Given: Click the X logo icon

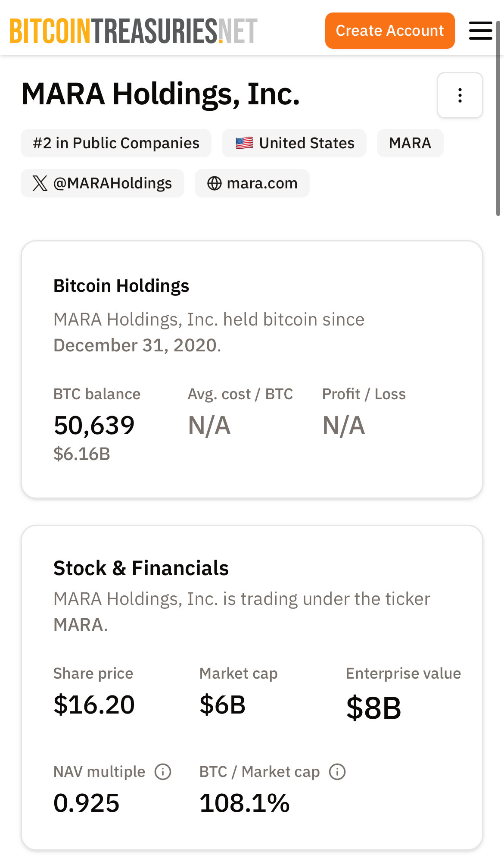Looking at the screenshot, I should pos(40,183).
